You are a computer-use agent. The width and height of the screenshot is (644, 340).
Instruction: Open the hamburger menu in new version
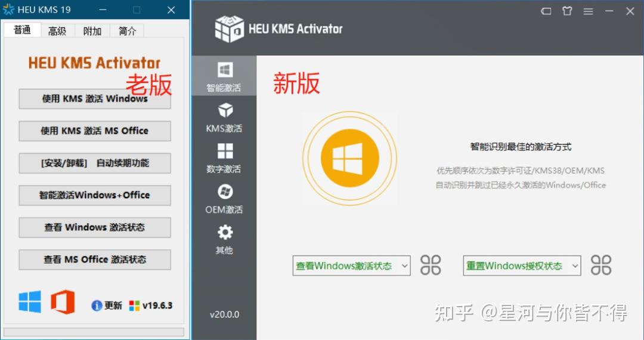click(x=588, y=11)
